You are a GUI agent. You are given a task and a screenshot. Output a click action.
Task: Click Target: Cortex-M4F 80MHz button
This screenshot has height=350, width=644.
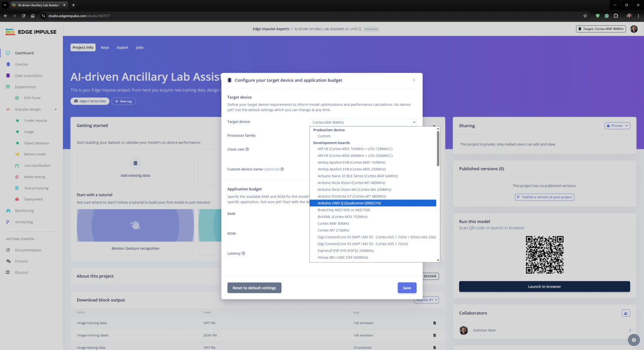[x=601, y=29]
